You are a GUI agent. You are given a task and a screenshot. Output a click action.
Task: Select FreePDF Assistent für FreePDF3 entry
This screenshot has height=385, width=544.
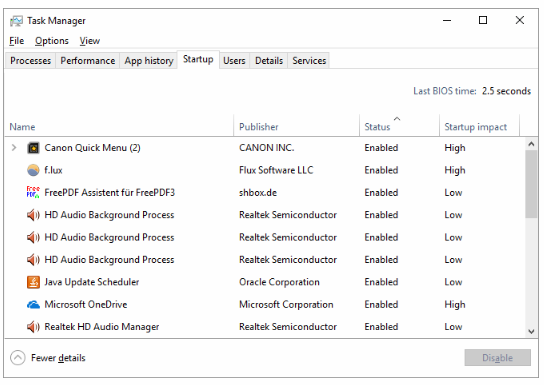(x=110, y=192)
